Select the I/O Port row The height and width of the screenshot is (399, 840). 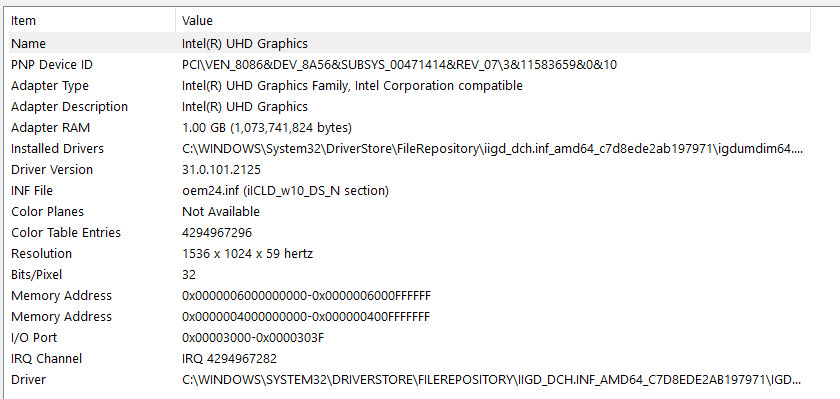pyautogui.click(x=410, y=337)
